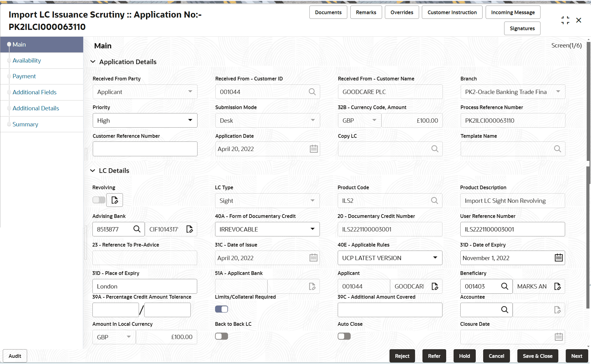591x364 pixels.
Task: Focus Reference To Pre-Advice field
Action: click(x=145, y=258)
